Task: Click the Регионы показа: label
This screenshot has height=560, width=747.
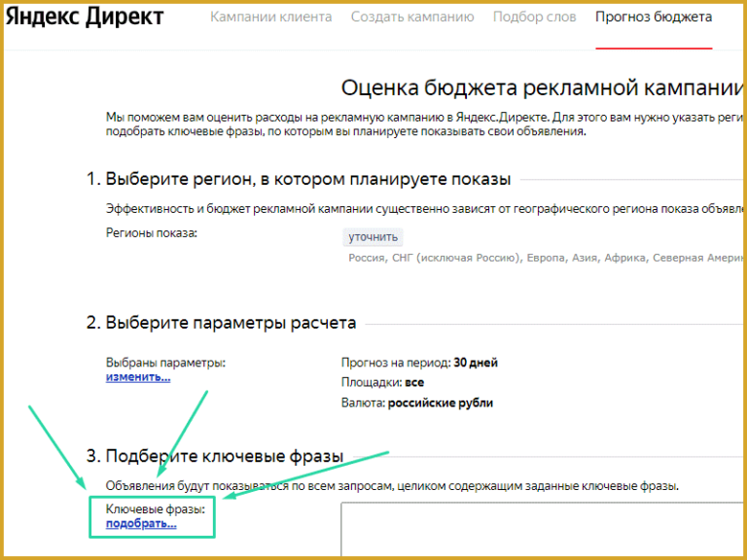Action: pos(152,233)
